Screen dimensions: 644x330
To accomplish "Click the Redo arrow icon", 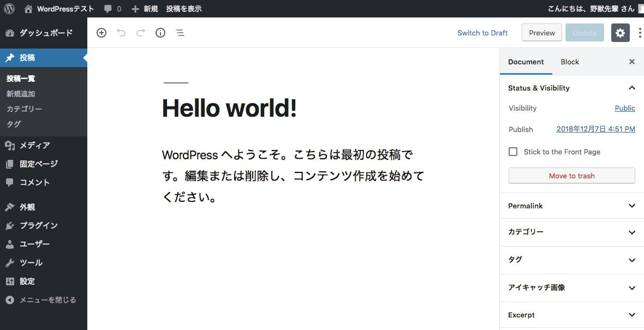I will [x=140, y=33].
